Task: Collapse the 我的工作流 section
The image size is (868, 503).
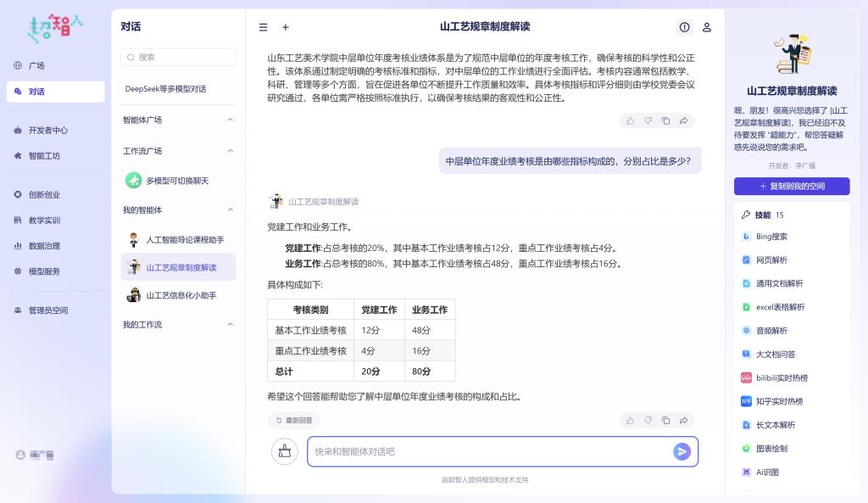Action: point(231,324)
